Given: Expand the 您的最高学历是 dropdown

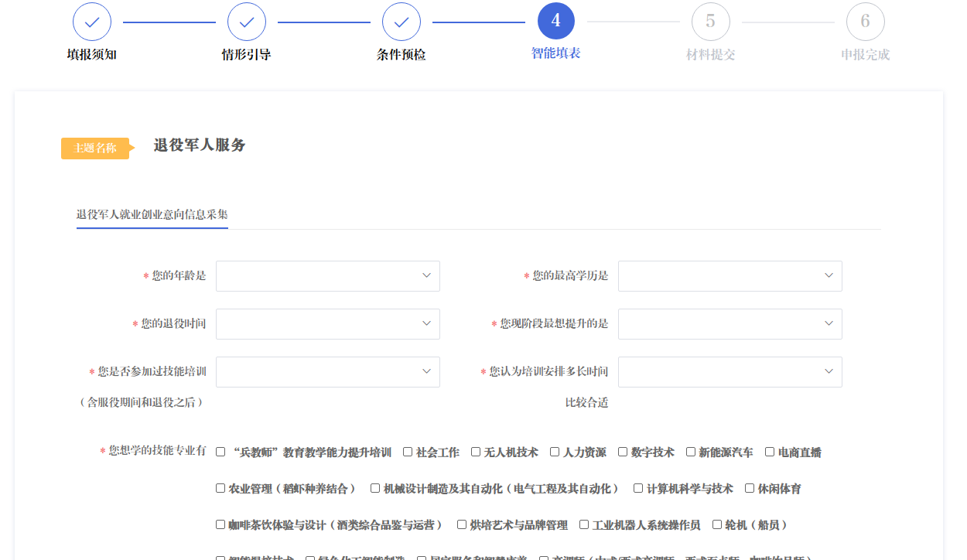Looking at the screenshot, I should tap(730, 276).
